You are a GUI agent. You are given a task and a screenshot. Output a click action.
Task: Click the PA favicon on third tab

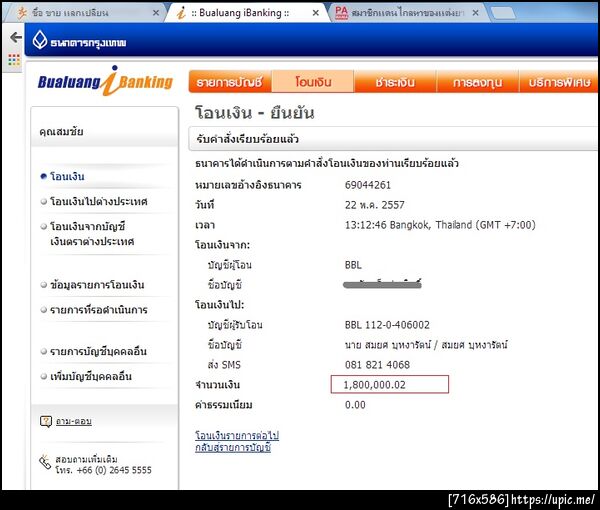pyautogui.click(x=341, y=13)
